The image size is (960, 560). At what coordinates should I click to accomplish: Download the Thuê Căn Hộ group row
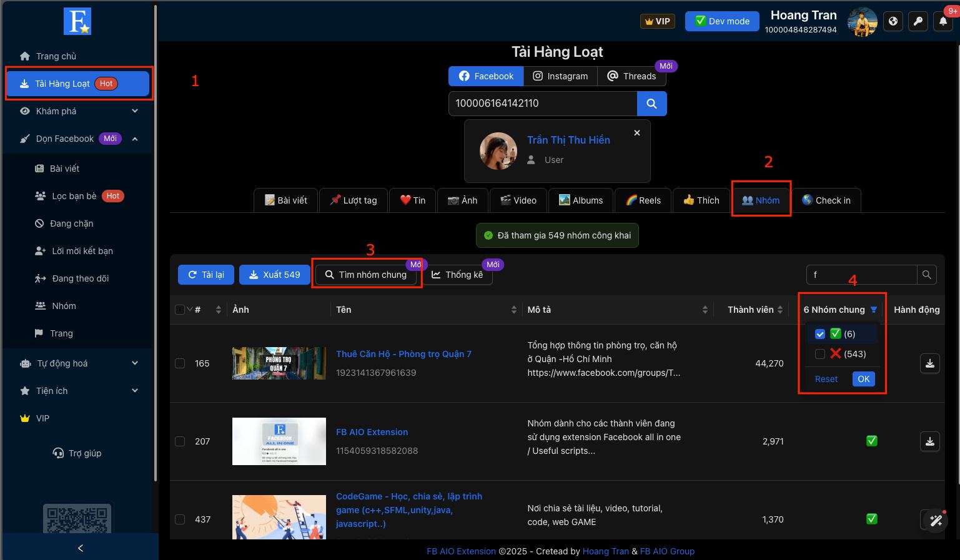(x=930, y=363)
